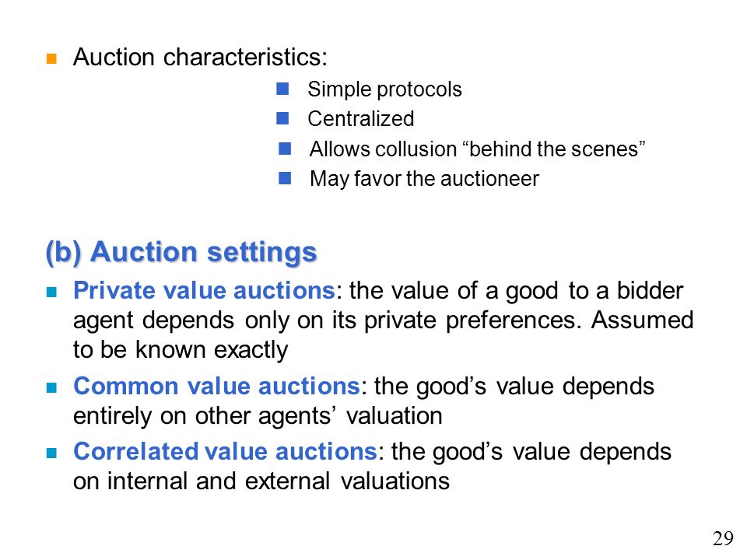747x560 pixels.
Task: Click the bullet before May favor the auctioneer
Action: point(285,178)
